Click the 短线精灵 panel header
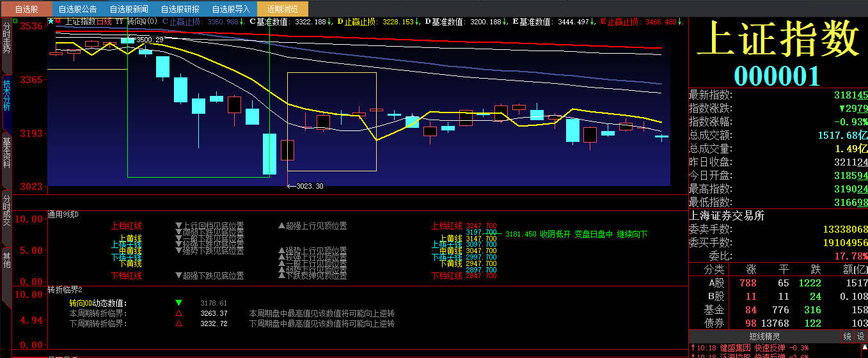Image resolution: width=868 pixels, height=358 pixels. pyautogui.click(x=764, y=336)
